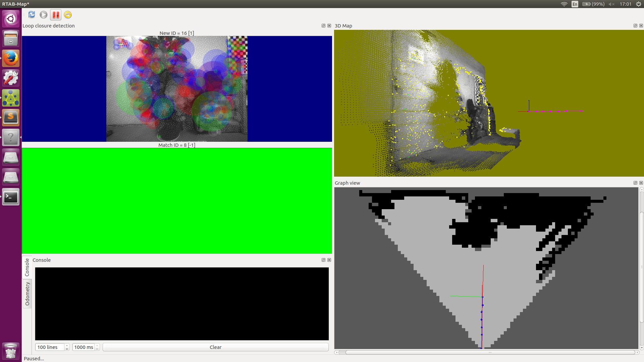Click the Graph view horizontal scrollbar
Image resolution: width=644 pixels, height=362 pixels.
490,352
